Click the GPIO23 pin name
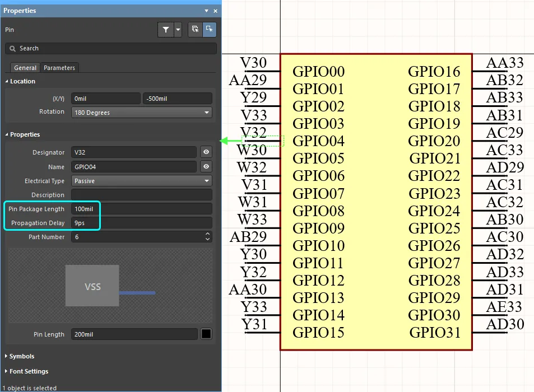The width and height of the screenshot is (534, 392). pyautogui.click(x=435, y=194)
